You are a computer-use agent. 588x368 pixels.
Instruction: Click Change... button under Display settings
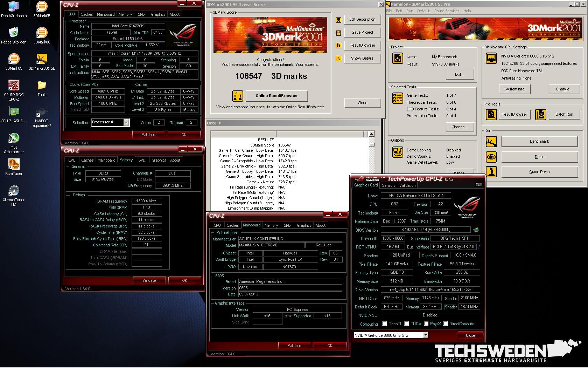point(564,89)
